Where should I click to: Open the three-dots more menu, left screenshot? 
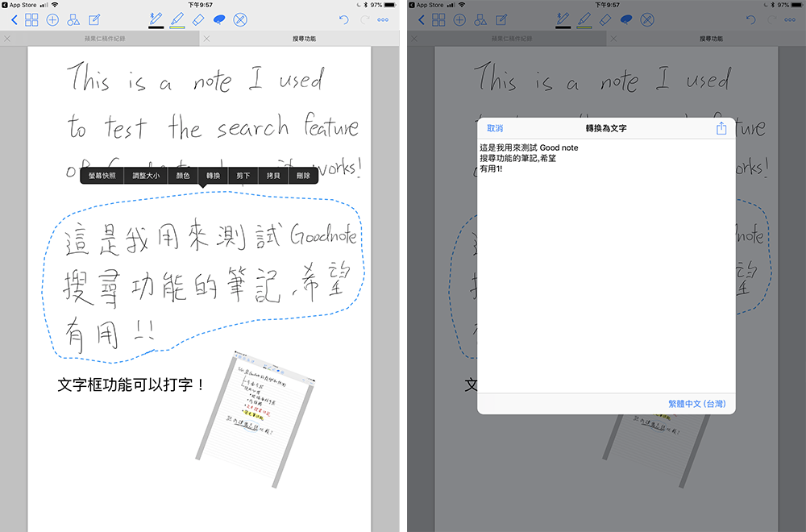click(x=383, y=20)
